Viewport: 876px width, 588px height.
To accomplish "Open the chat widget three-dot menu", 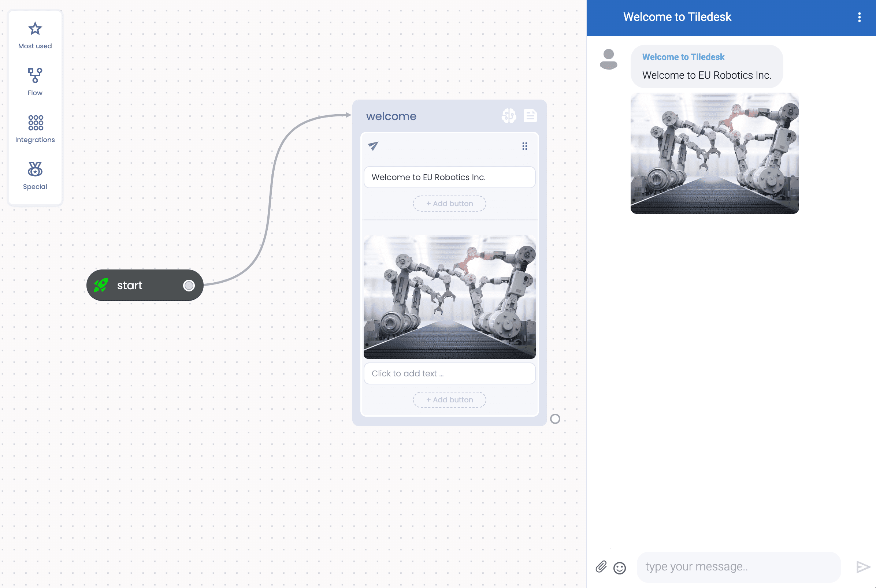I will [x=859, y=17].
